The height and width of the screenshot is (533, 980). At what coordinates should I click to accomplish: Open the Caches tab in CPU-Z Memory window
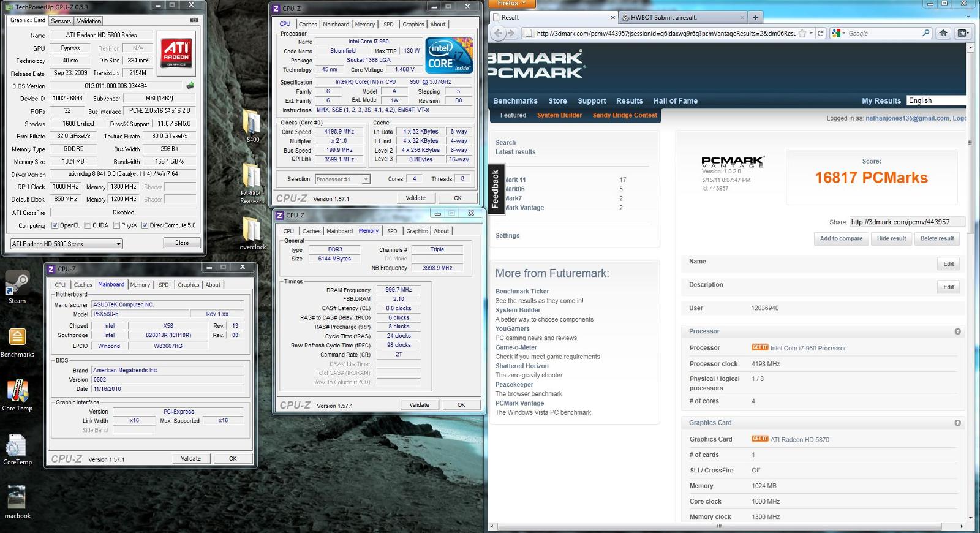[x=311, y=231]
